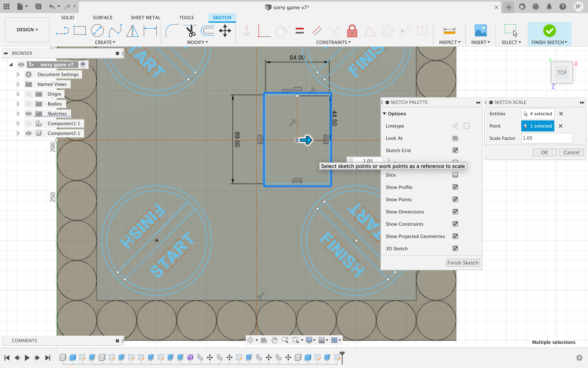The image size is (588, 368).
Task: Select the Spline tool
Action: click(115, 31)
